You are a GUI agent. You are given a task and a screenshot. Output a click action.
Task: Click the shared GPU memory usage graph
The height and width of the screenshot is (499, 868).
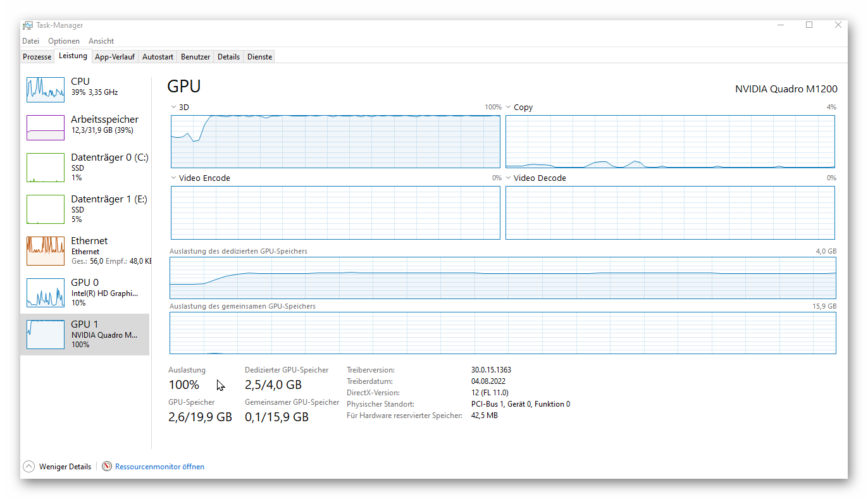(502, 333)
